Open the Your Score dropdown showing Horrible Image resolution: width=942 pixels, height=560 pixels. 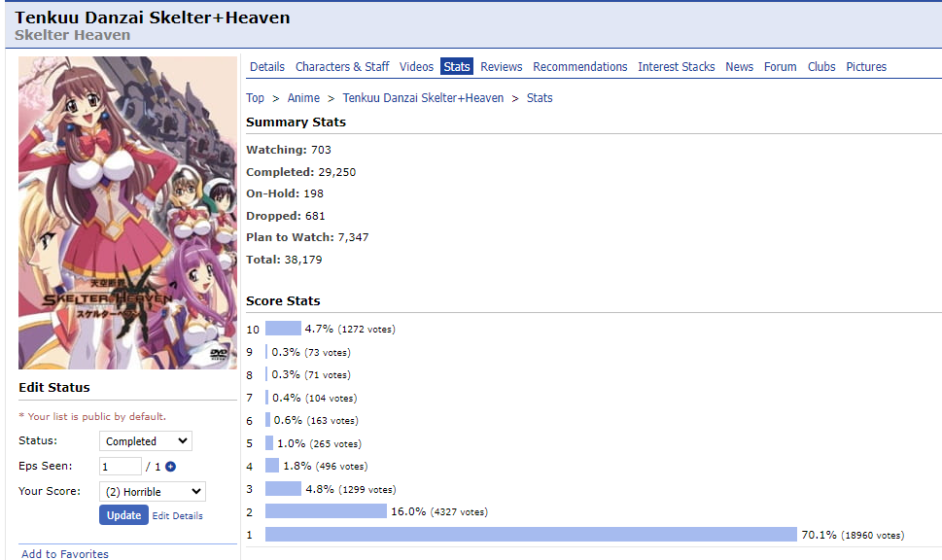click(x=153, y=492)
